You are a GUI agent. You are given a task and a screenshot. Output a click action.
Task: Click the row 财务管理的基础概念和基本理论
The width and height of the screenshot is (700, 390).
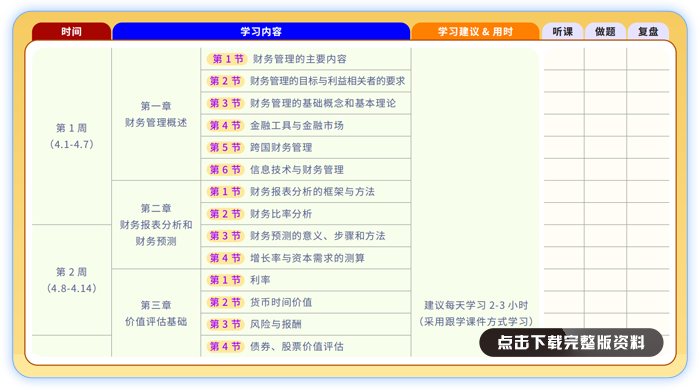point(306,103)
